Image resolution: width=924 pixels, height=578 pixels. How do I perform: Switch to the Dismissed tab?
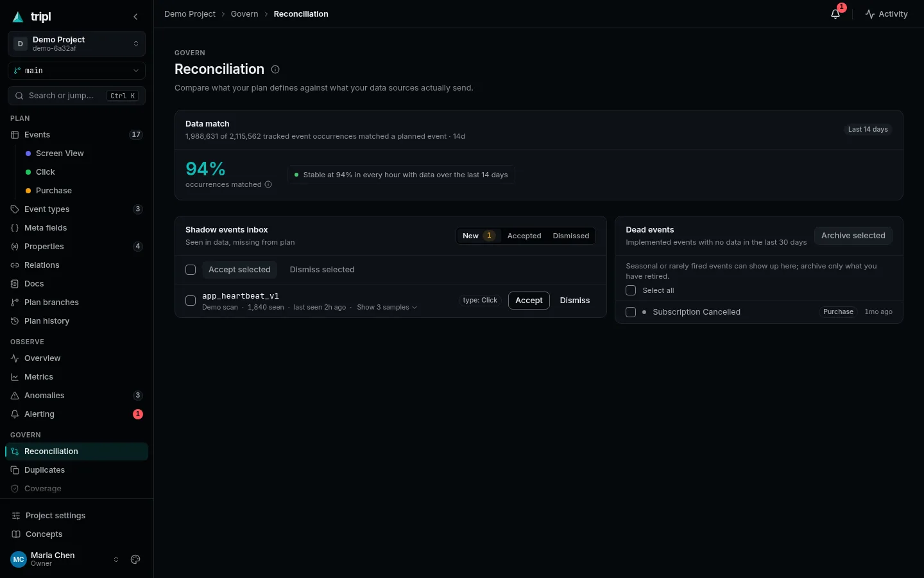571,236
